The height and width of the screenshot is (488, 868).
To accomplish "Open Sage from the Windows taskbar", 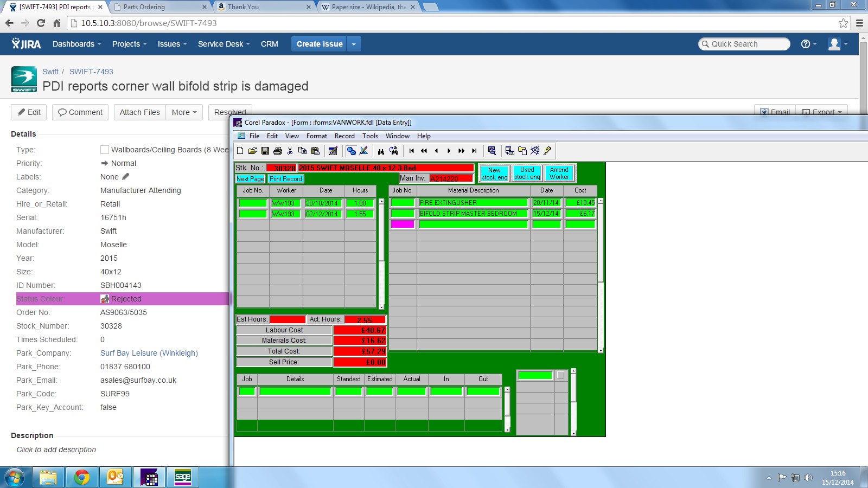I will [x=183, y=477].
